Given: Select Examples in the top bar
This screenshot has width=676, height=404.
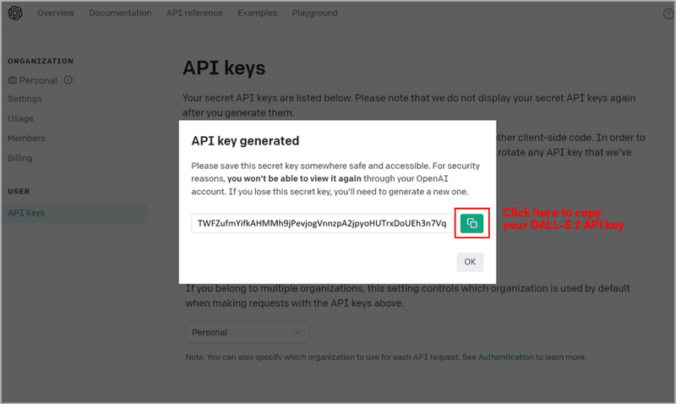Looking at the screenshot, I should pos(257,13).
